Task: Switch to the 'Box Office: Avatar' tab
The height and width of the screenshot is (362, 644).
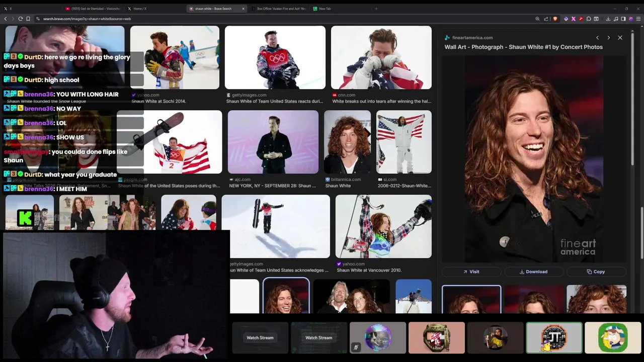Action: point(279,9)
